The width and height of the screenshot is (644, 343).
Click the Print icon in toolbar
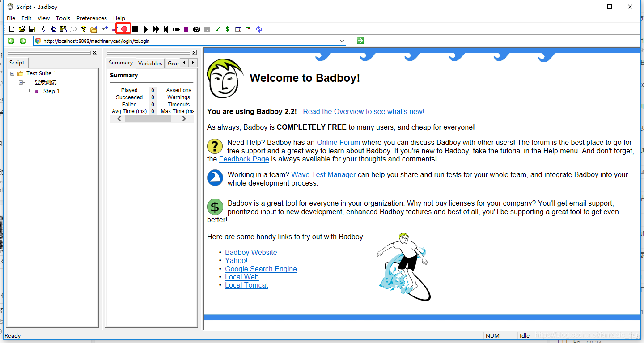[x=73, y=29]
